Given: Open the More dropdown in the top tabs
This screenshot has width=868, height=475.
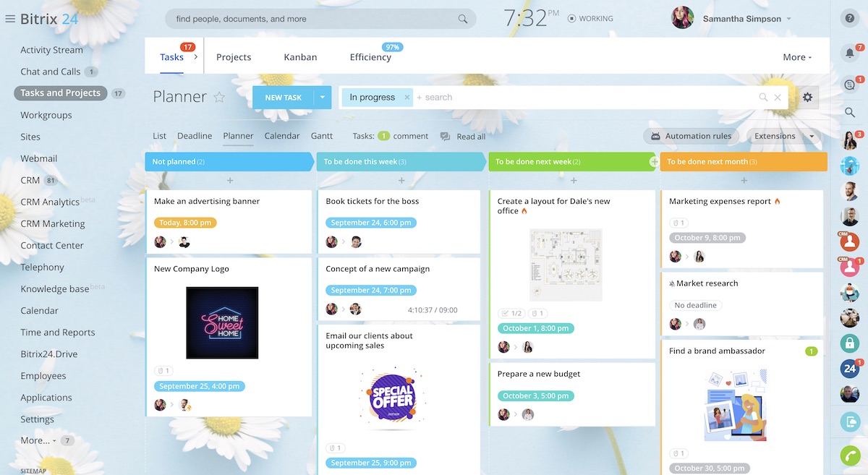Looking at the screenshot, I should pos(797,57).
